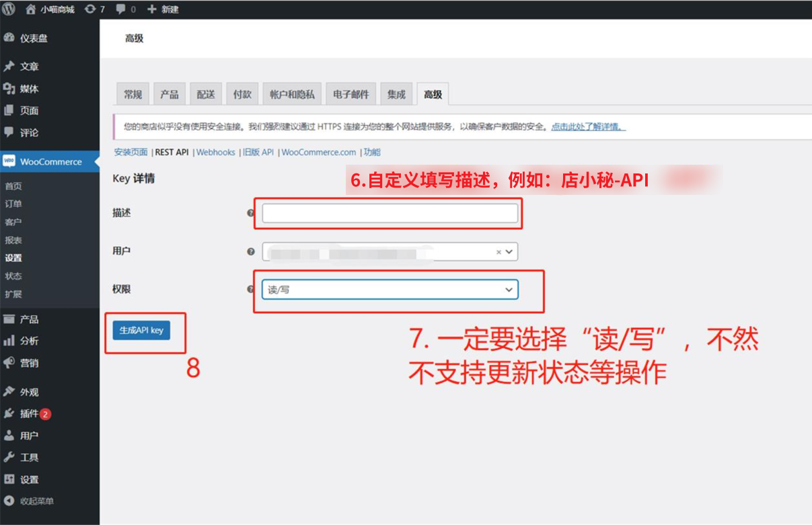
Task: Clear the selected user with the x
Action: pos(499,252)
